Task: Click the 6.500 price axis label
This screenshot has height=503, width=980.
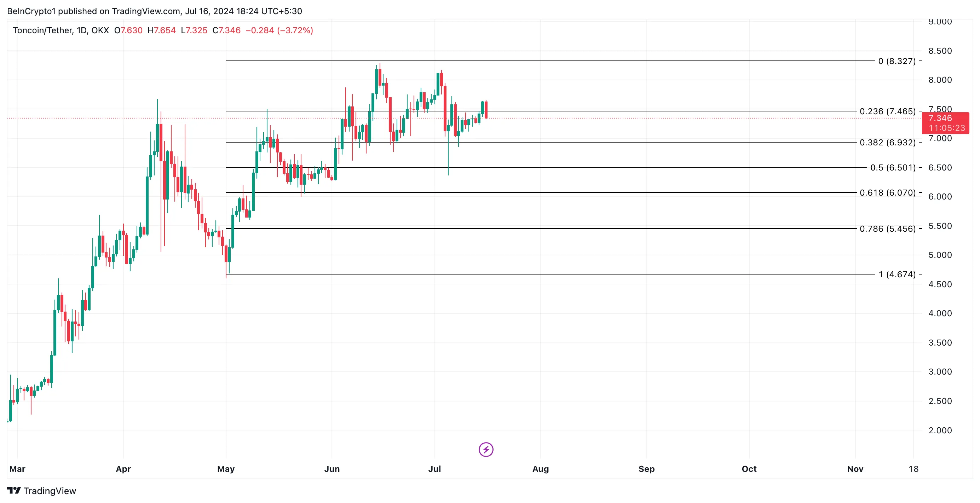Action: click(x=940, y=168)
